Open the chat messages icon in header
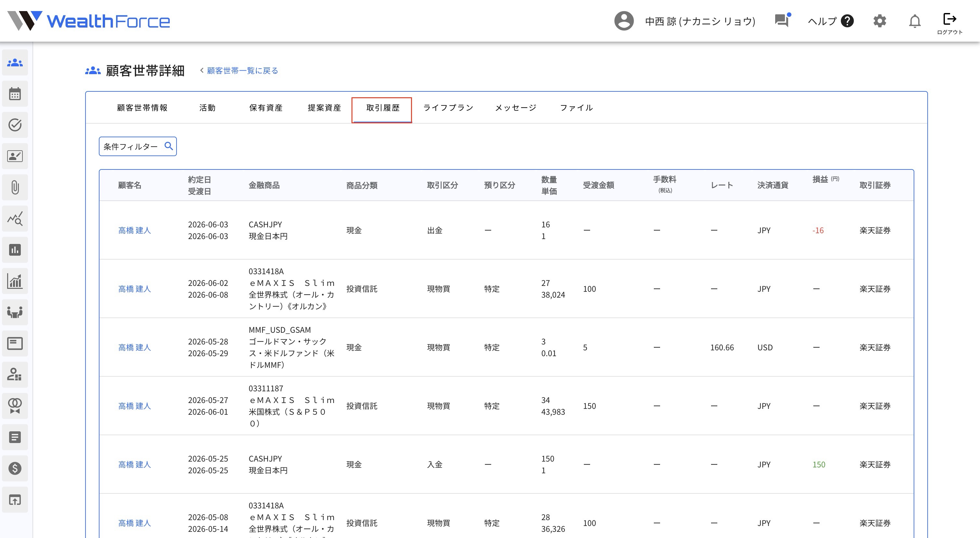 coord(782,20)
